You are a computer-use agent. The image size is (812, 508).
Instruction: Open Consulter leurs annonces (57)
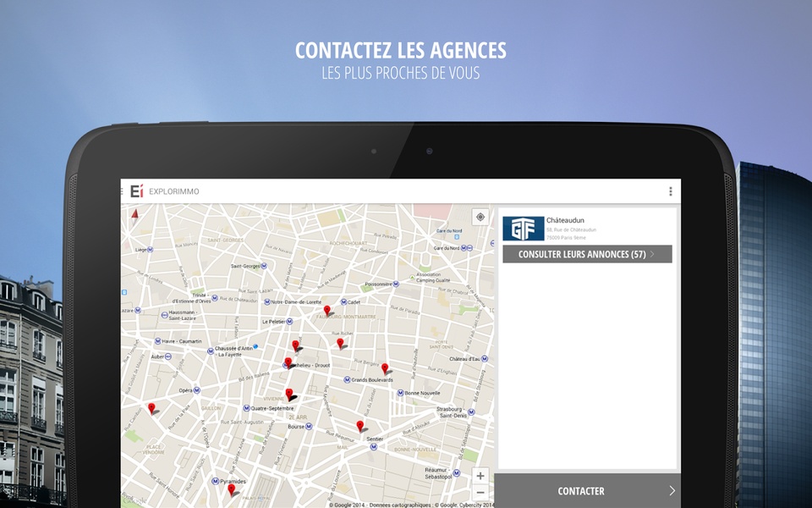point(587,254)
